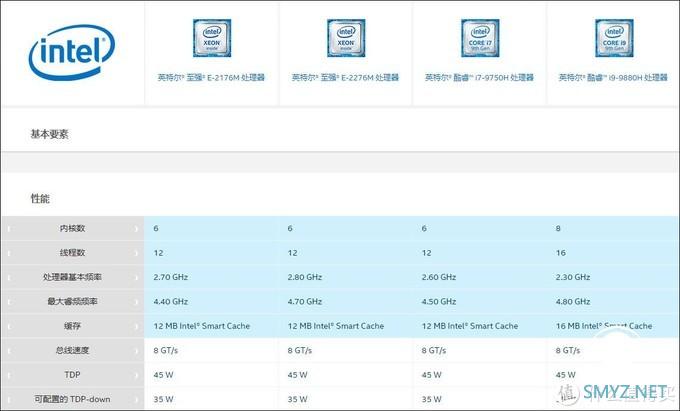Click i7-9750H bus speed 8 GT/s
680x411 pixels.
click(x=433, y=350)
